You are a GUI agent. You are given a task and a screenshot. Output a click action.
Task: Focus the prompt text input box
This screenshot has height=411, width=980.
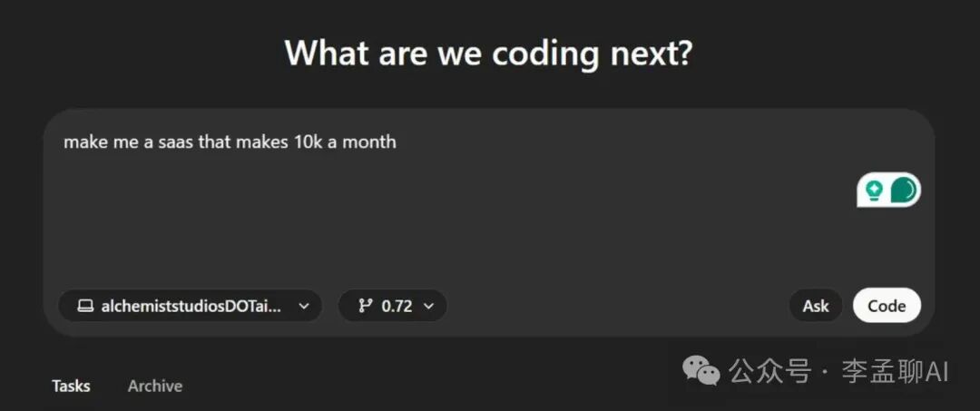coord(454,218)
